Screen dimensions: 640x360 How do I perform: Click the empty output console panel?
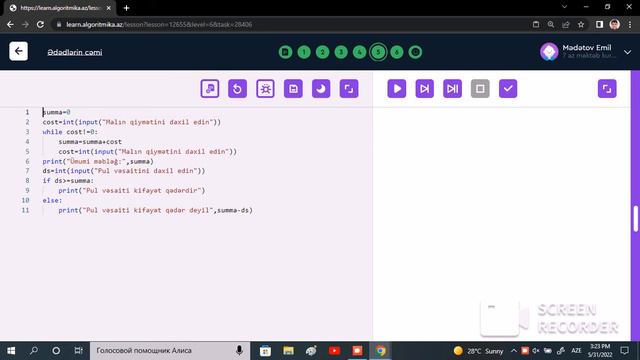tap(501, 224)
